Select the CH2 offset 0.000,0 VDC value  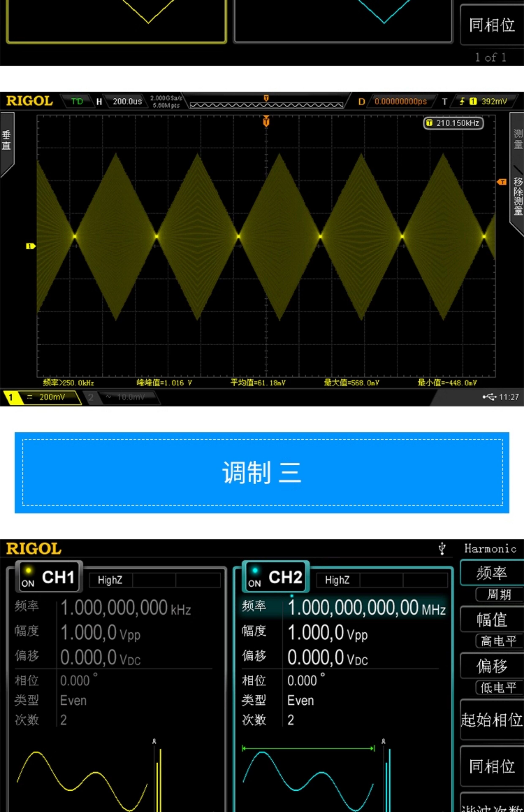click(327, 657)
